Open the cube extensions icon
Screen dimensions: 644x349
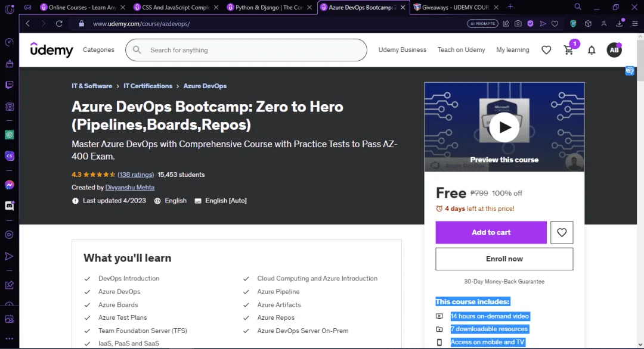588,24
